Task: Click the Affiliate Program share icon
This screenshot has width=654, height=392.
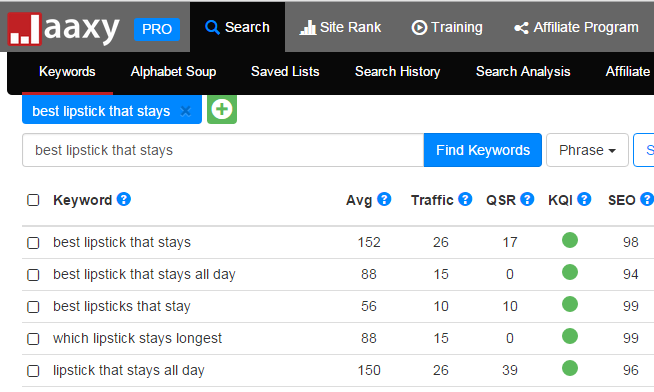Action: [x=521, y=28]
